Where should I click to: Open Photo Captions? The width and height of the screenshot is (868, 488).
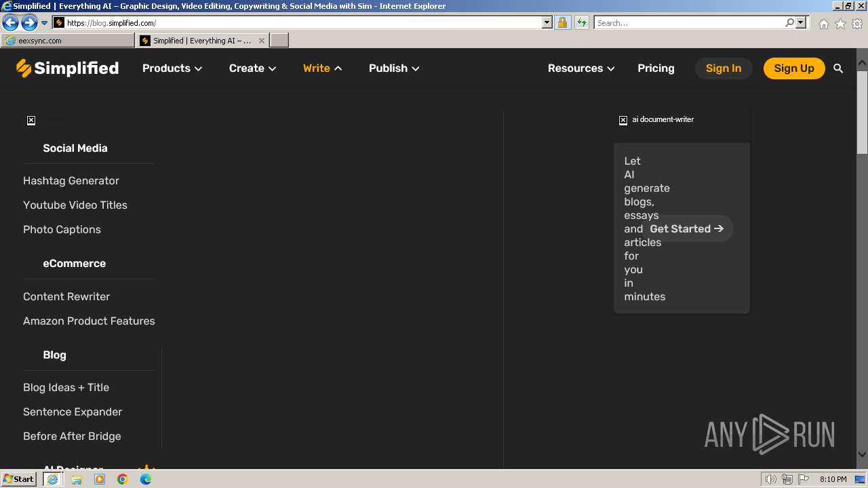[x=62, y=230]
